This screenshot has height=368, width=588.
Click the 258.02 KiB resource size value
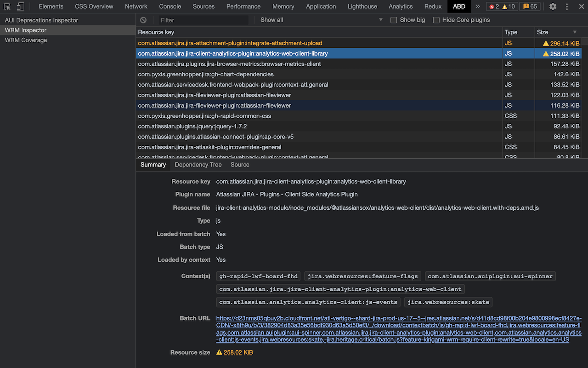pos(238,352)
